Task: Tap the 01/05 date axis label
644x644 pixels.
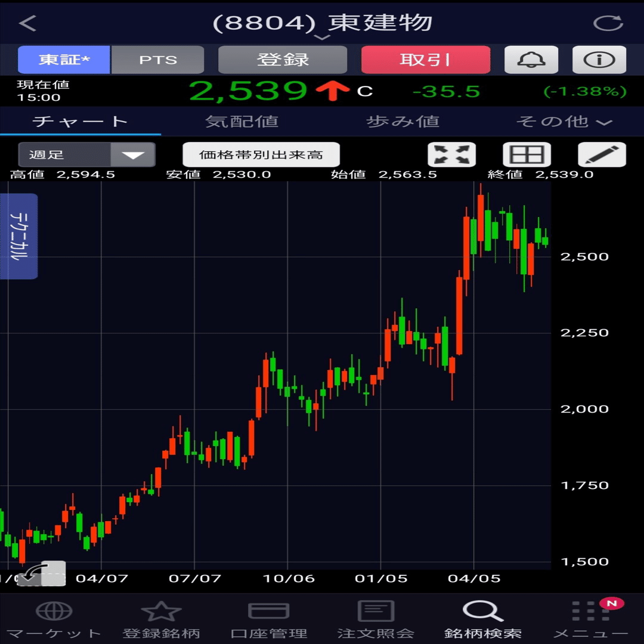Action: [x=381, y=578]
